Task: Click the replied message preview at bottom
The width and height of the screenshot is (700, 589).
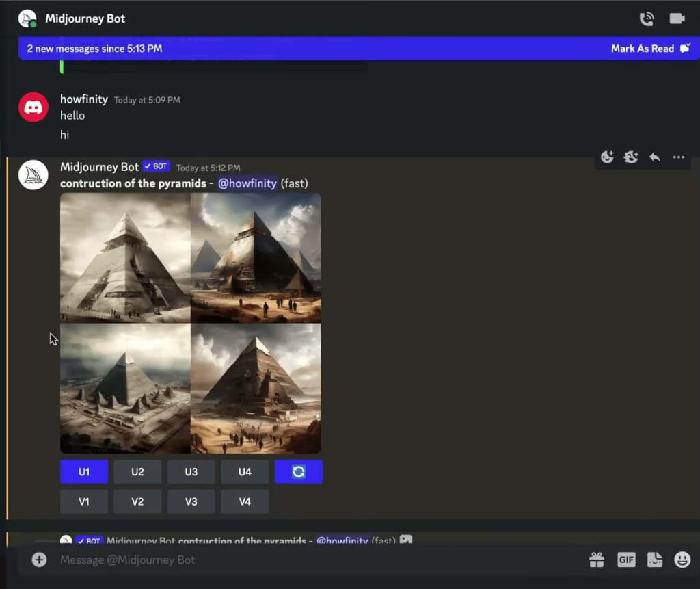Action: point(237,540)
